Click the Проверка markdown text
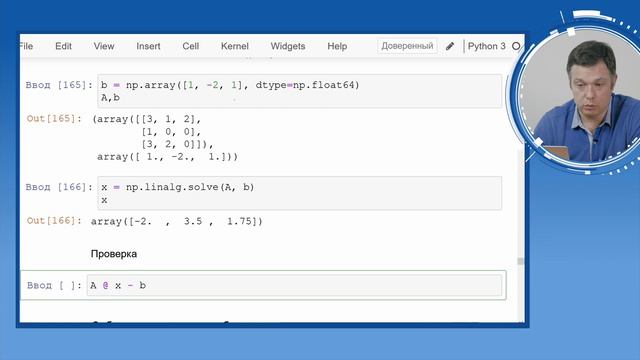 click(114, 254)
